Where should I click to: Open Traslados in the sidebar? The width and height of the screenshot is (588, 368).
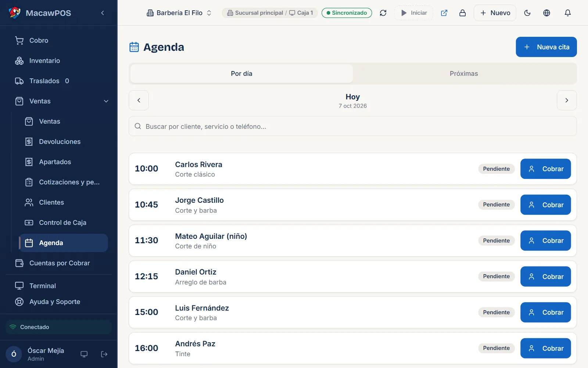point(59,81)
